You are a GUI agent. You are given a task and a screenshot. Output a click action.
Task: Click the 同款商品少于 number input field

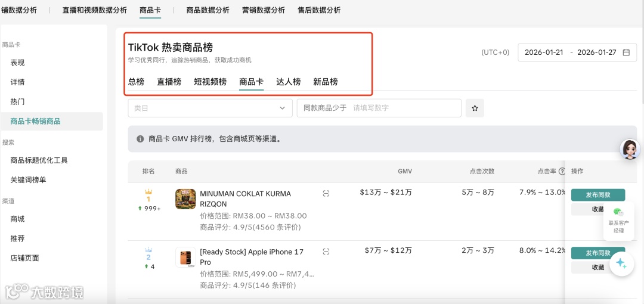pyautogui.click(x=379, y=108)
